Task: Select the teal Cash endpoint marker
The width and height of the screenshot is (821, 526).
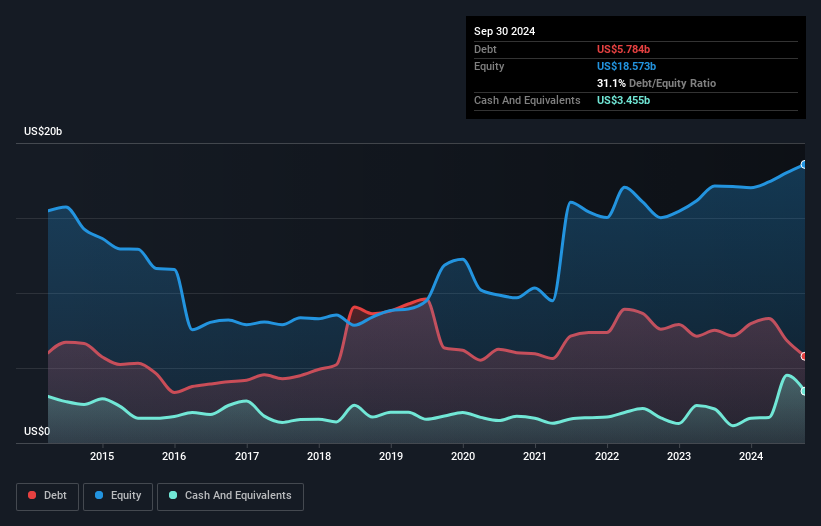Action: point(804,391)
